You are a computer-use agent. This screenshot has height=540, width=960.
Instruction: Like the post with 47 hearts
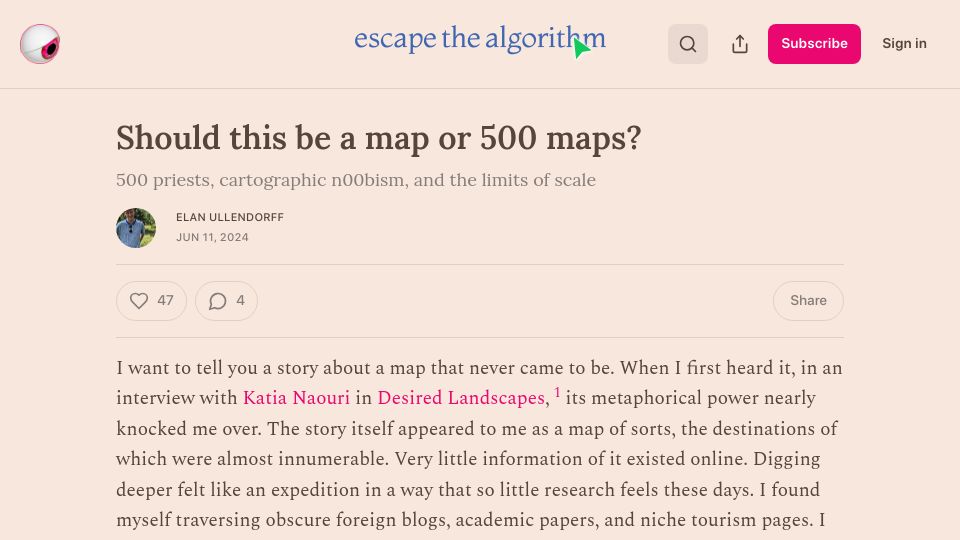pos(151,301)
